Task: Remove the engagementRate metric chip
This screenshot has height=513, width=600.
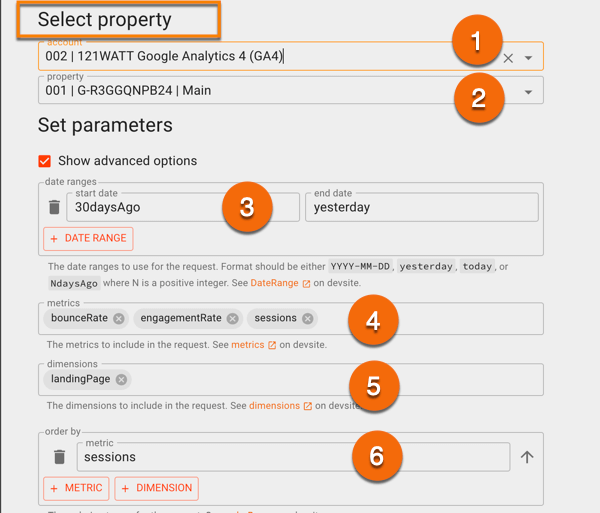Action: coord(233,319)
